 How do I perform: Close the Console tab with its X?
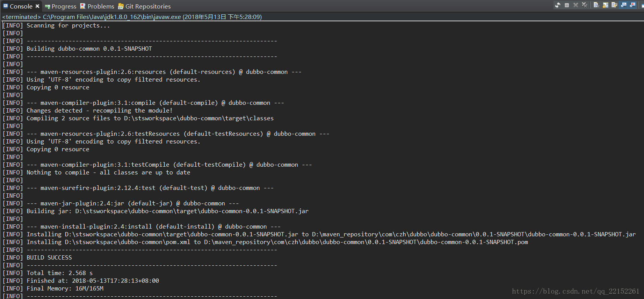coord(38,6)
